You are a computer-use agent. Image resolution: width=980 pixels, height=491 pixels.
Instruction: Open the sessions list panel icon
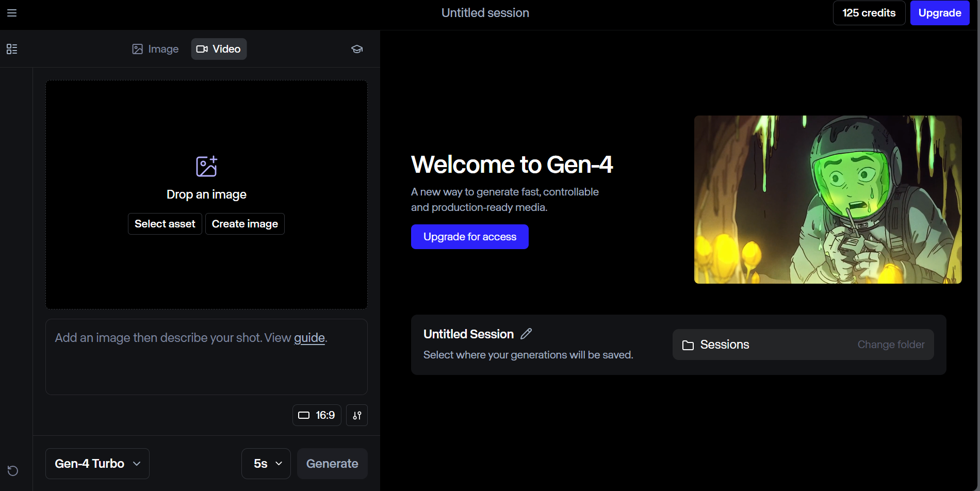12,49
